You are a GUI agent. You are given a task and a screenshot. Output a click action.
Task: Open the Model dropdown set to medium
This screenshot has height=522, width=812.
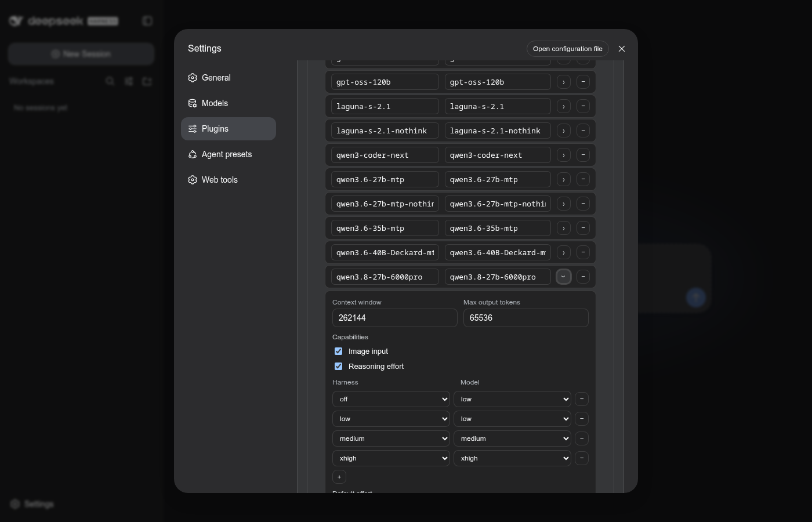(512, 438)
